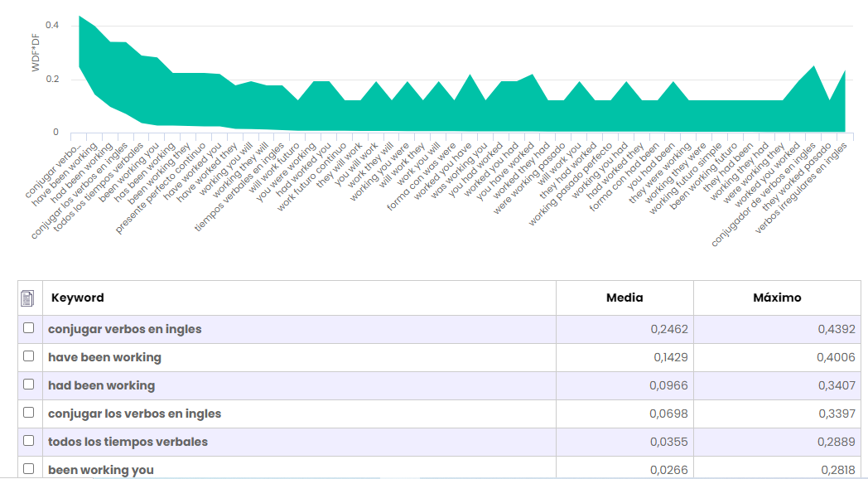
Task: Click the WDF*DF y-axis title
Action: (x=36, y=54)
